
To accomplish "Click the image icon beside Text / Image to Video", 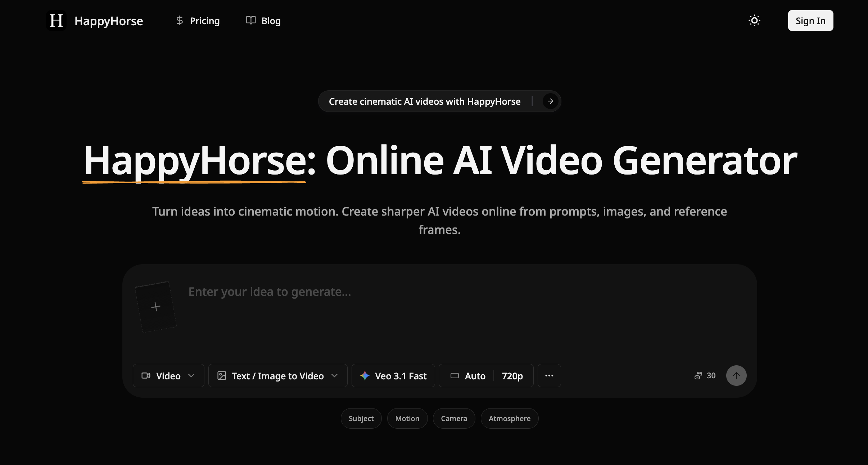I will click(x=222, y=376).
